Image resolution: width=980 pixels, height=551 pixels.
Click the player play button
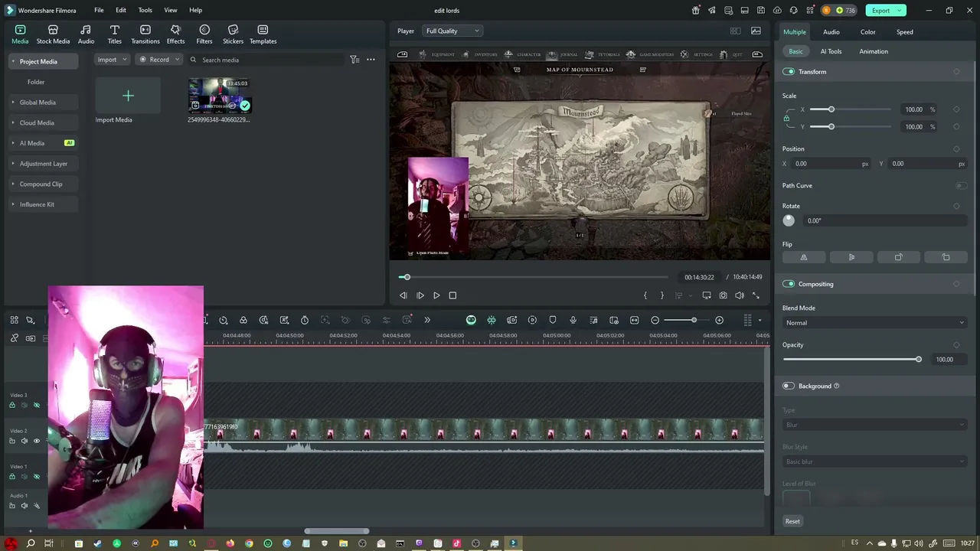[x=436, y=295]
